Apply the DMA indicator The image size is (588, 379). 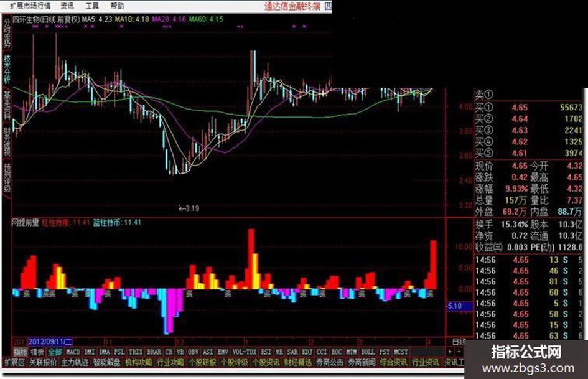(105, 352)
